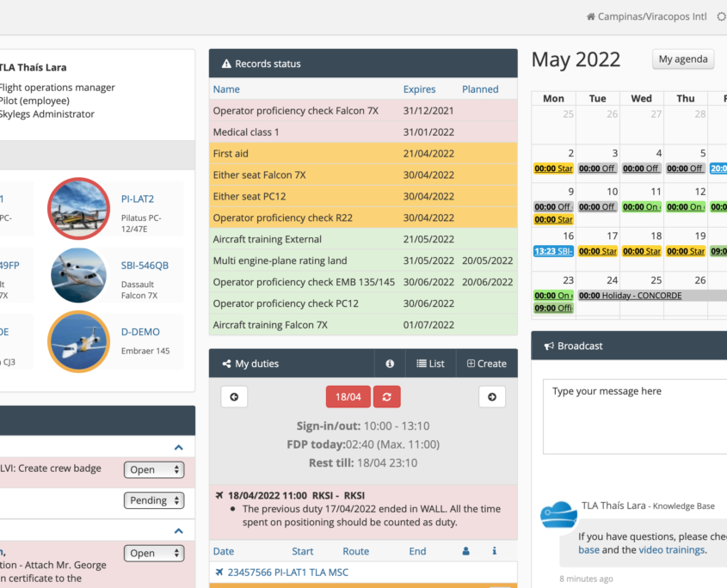Click the Dassault Falcon 7X aircraft thumbnail

(x=78, y=275)
